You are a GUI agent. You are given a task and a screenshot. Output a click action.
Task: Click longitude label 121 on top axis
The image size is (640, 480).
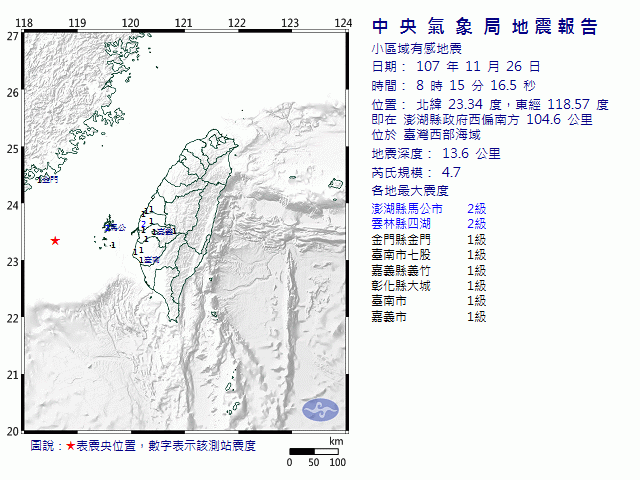point(183,23)
